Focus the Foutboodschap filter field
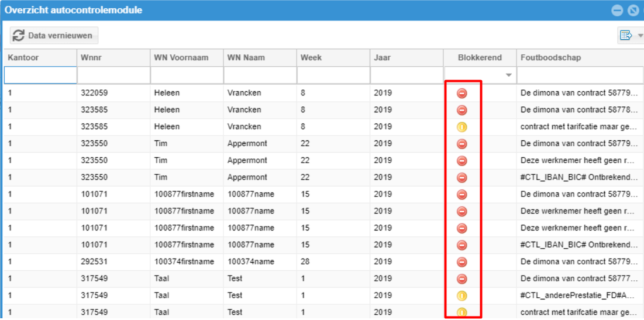644x320 pixels. click(x=580, y=75)
